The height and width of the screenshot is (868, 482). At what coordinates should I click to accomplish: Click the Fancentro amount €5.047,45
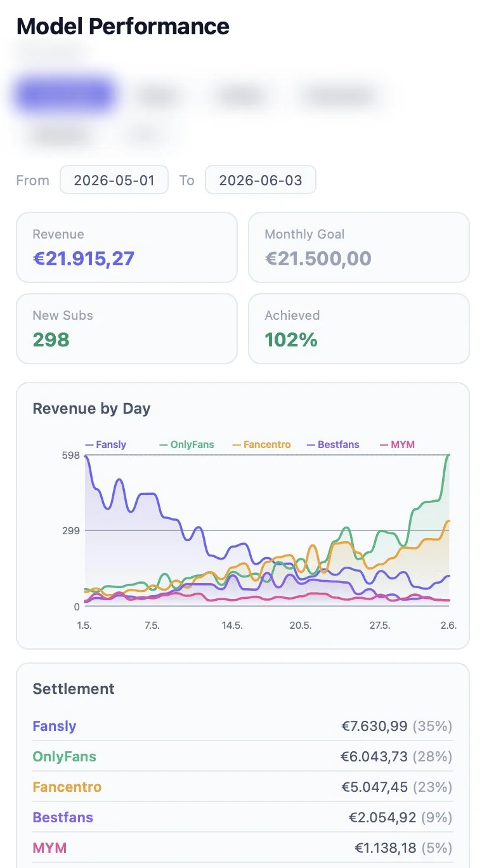point(375,787)
